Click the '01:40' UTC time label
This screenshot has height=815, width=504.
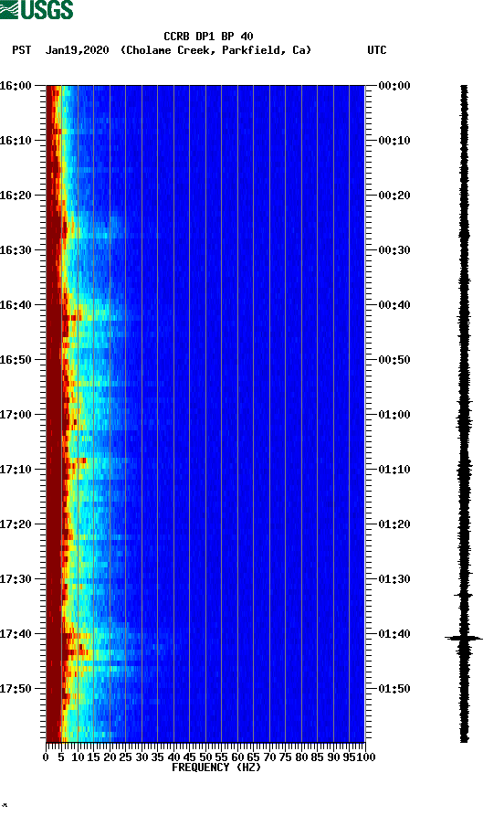(394, 634)
